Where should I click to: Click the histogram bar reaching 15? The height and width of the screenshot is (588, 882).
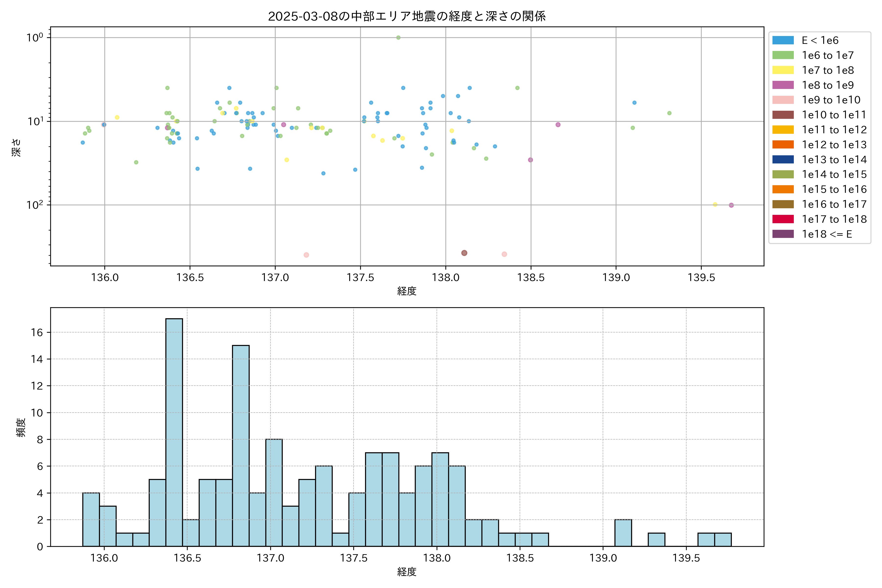coord(241,446)
